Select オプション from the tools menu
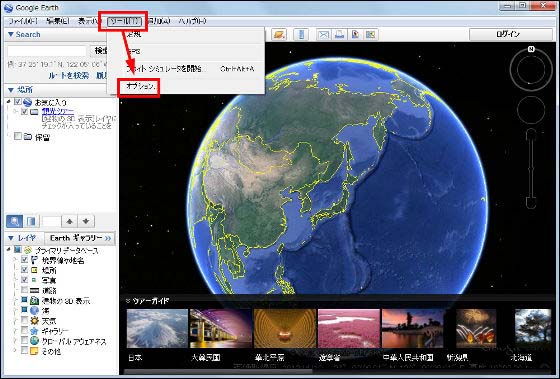Image resolution: width=560 pixels, height=379 pixels. (x=141, y=86)
